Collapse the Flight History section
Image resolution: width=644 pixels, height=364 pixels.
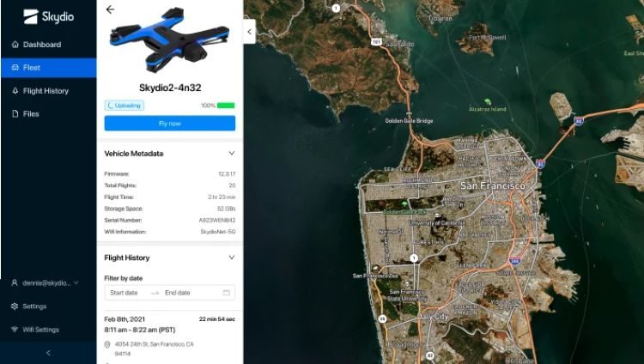232,258
